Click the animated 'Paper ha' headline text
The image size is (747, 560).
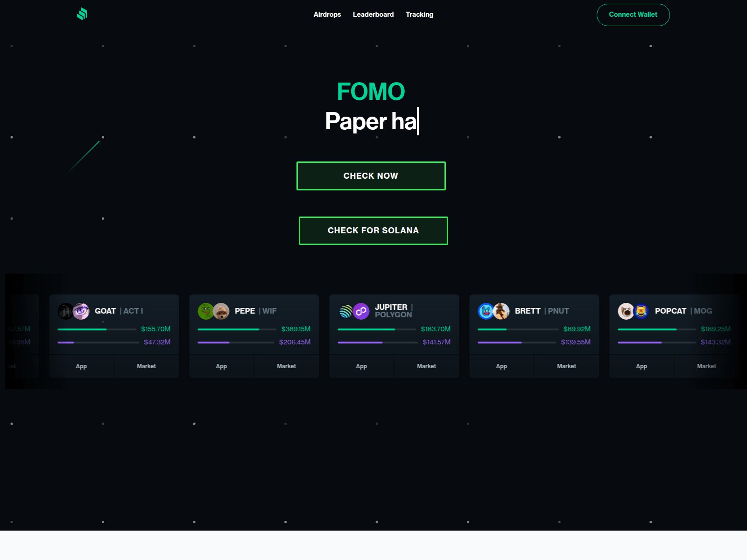point(371,121)
